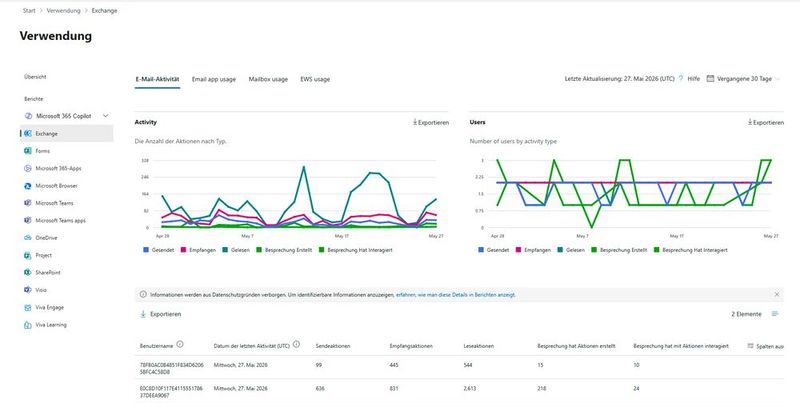Select the user row starting with 78F80AC
The height and width of the screenshot is (419, 800).
[459, 368]
